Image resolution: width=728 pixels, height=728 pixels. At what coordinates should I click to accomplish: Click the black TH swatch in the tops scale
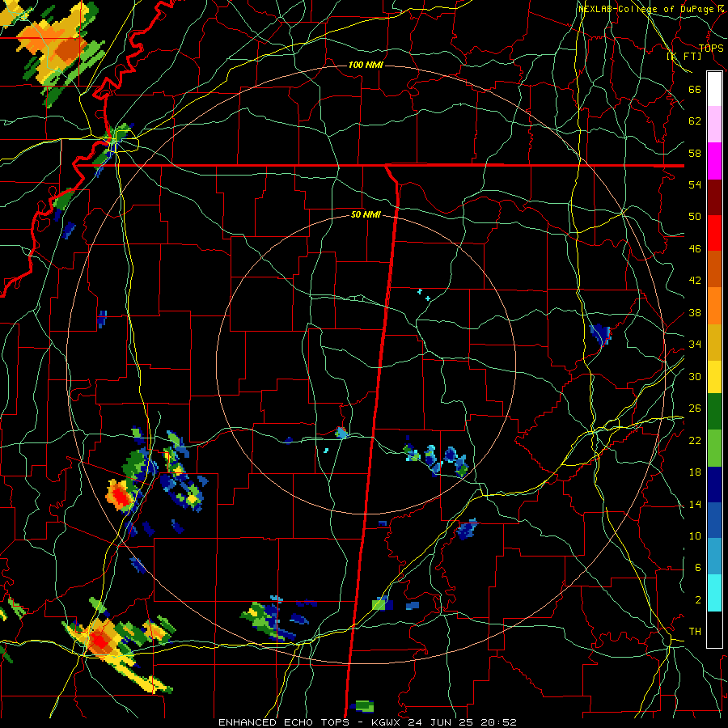(x=714, y=629)
